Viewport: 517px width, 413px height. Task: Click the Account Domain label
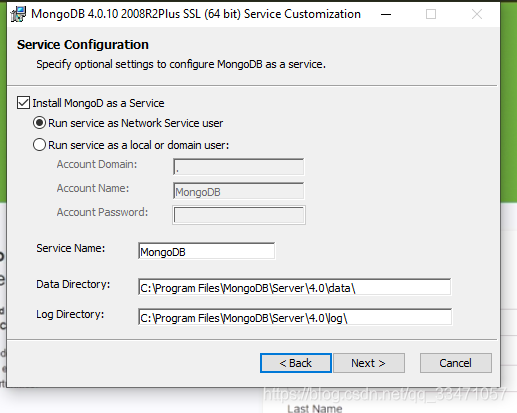point(97,164)
